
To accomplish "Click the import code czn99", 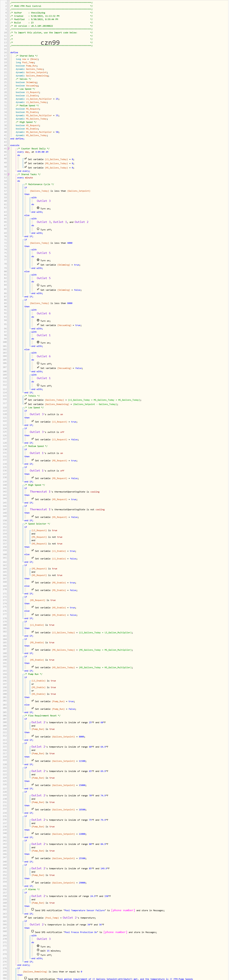I will 50,42.
